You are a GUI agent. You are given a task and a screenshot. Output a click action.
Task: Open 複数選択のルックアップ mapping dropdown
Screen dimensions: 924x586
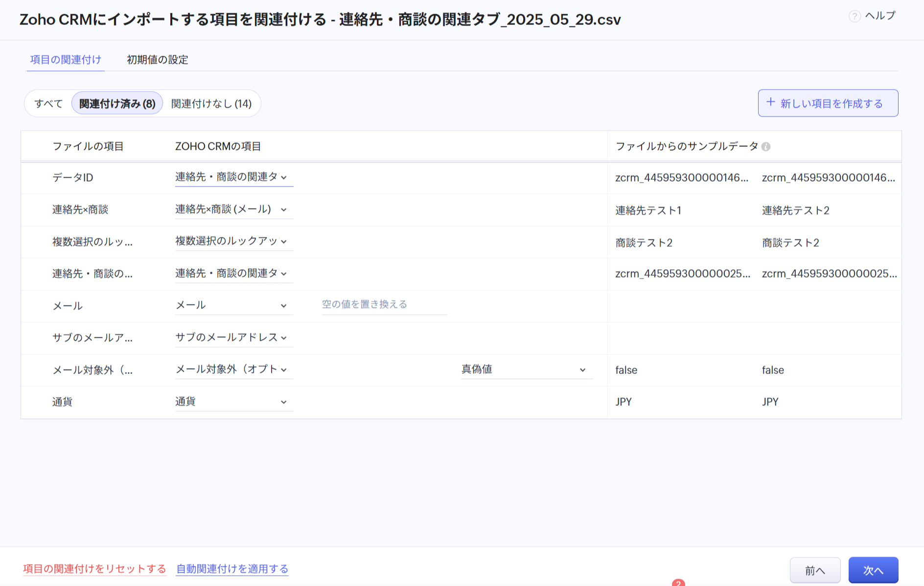(231, 241)
